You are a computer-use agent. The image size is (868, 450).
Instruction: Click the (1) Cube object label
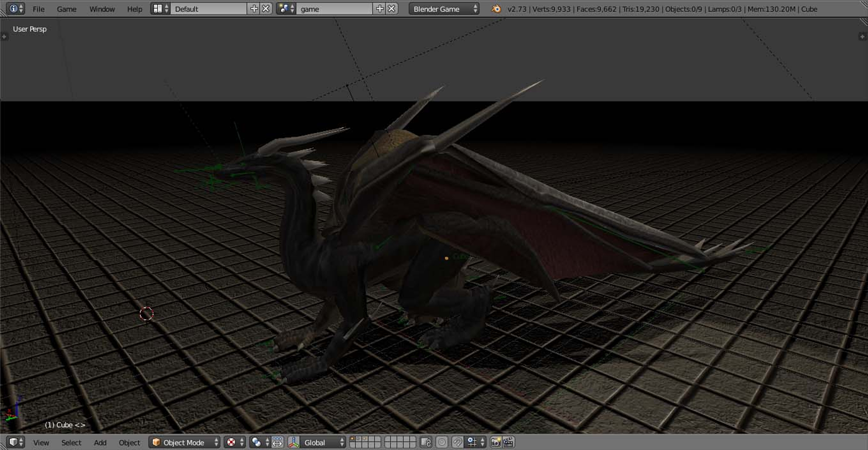[x=65, y=425]
